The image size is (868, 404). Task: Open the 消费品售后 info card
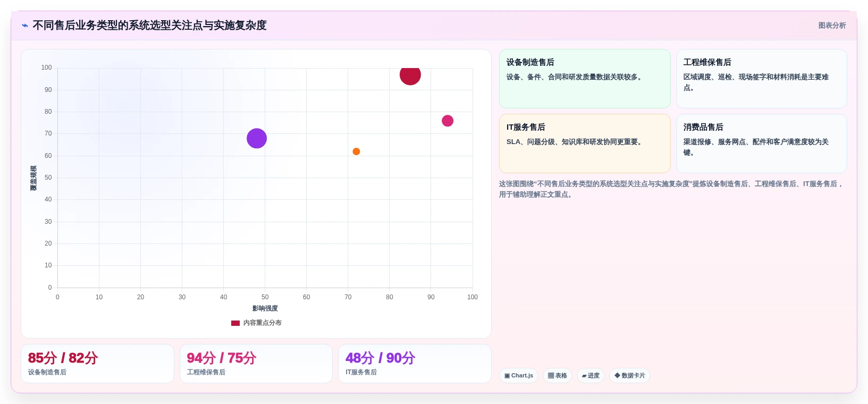click(762, 144)
